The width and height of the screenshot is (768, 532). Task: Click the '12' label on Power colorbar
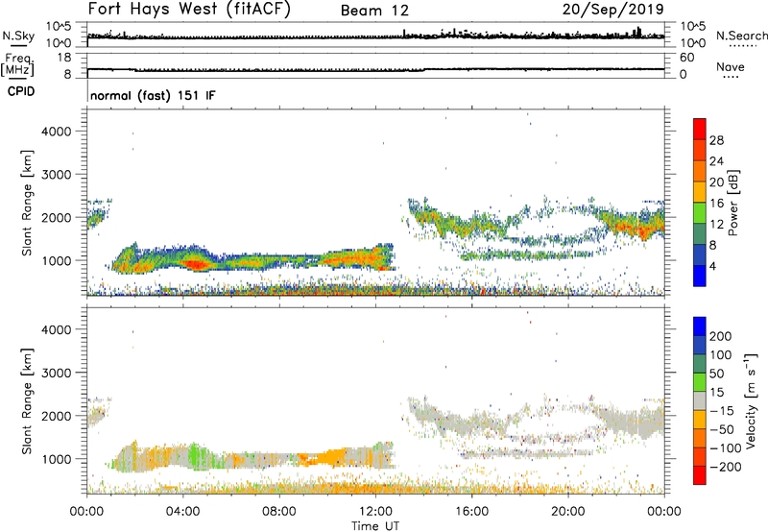[x=716, y=225]
